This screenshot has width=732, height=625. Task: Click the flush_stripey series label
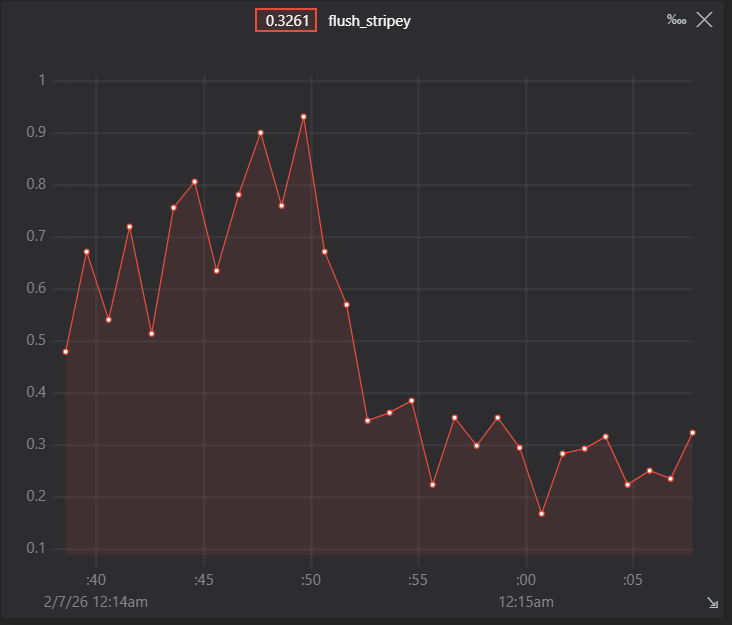point(369,21)
